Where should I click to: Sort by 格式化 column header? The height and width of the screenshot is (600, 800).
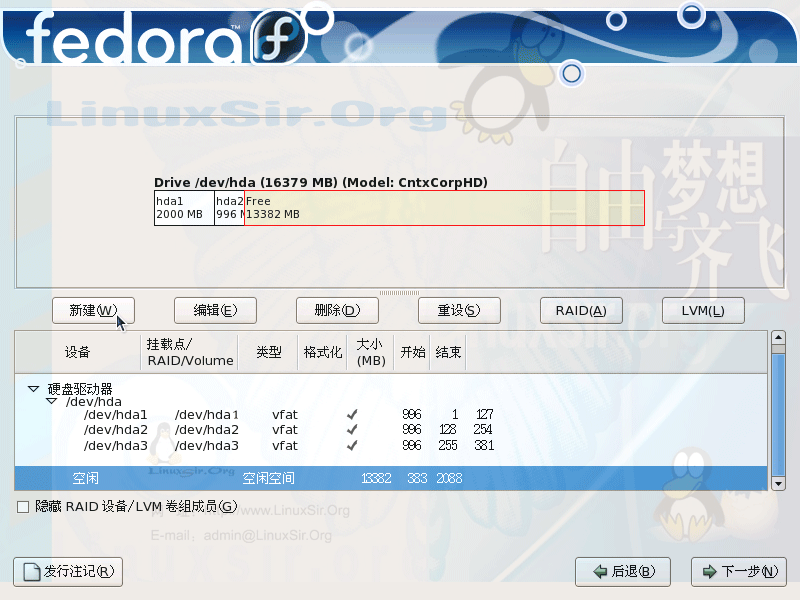coord(322,352)
